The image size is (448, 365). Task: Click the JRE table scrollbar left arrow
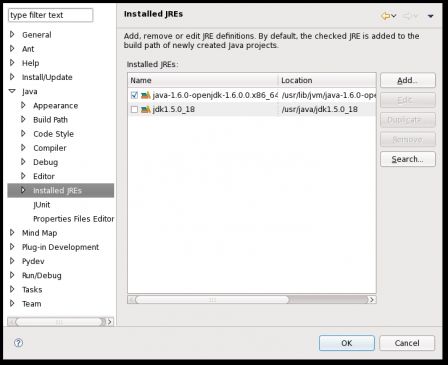(x=131, y=300)
